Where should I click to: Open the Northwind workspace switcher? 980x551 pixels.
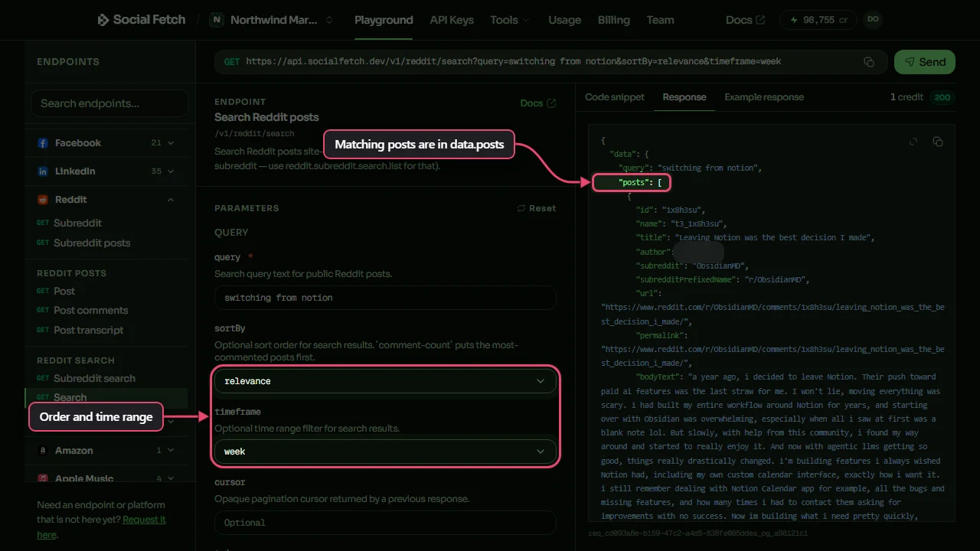[x=272, y=20]
